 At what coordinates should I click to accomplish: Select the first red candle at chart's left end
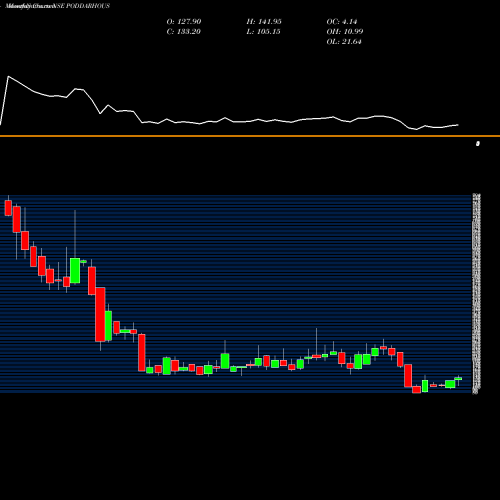(x=8, y=208)
